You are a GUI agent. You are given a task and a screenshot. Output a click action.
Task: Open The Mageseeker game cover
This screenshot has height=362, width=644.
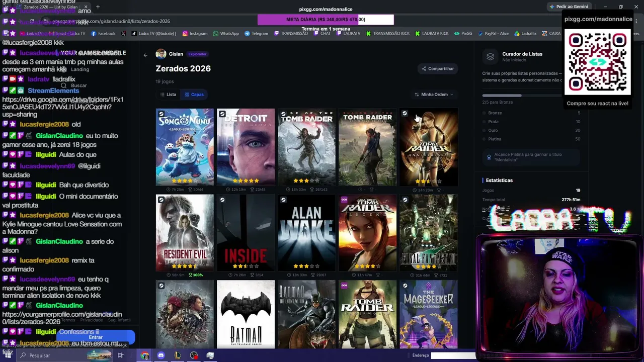429,315
